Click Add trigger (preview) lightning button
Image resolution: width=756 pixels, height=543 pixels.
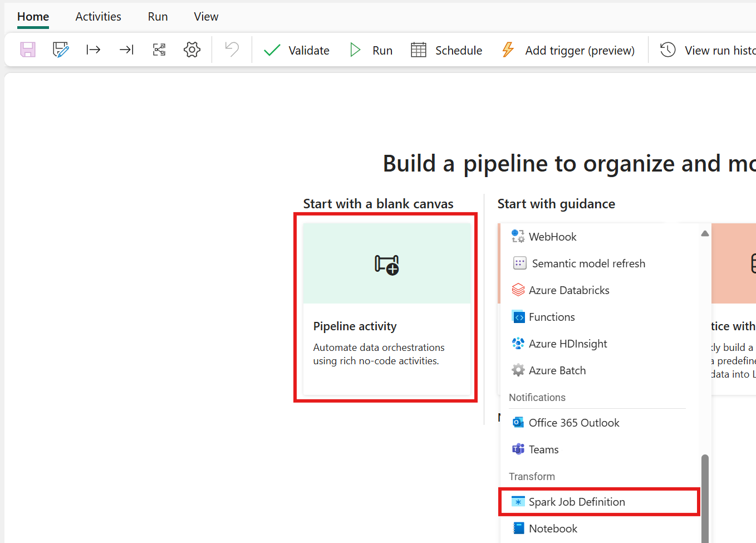568,50
